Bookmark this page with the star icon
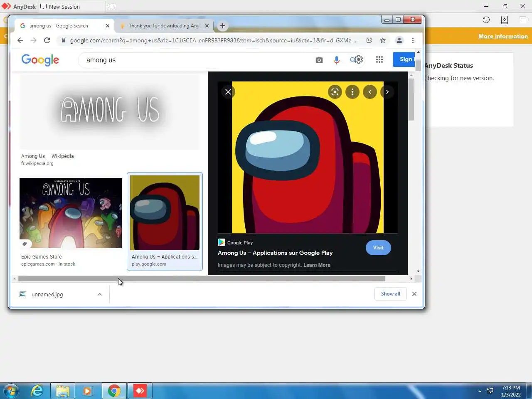 [x=383, y=40]
